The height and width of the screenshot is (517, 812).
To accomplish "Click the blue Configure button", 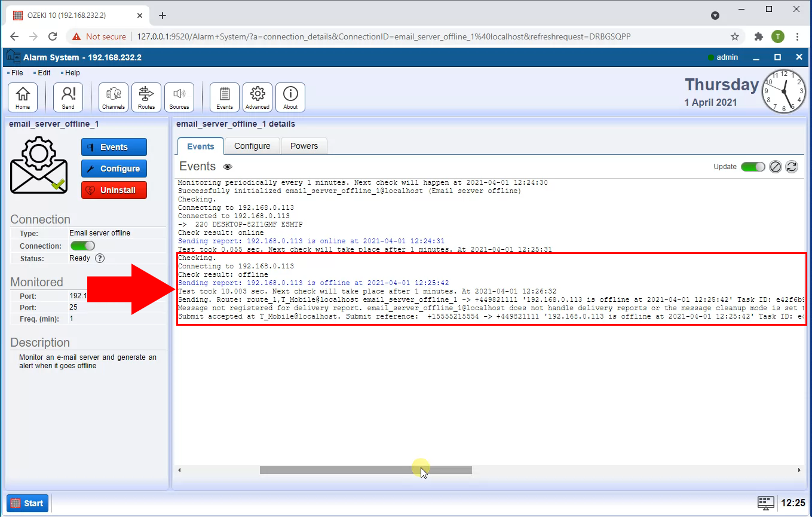I will pyautogui.click(x=114, y=169).
